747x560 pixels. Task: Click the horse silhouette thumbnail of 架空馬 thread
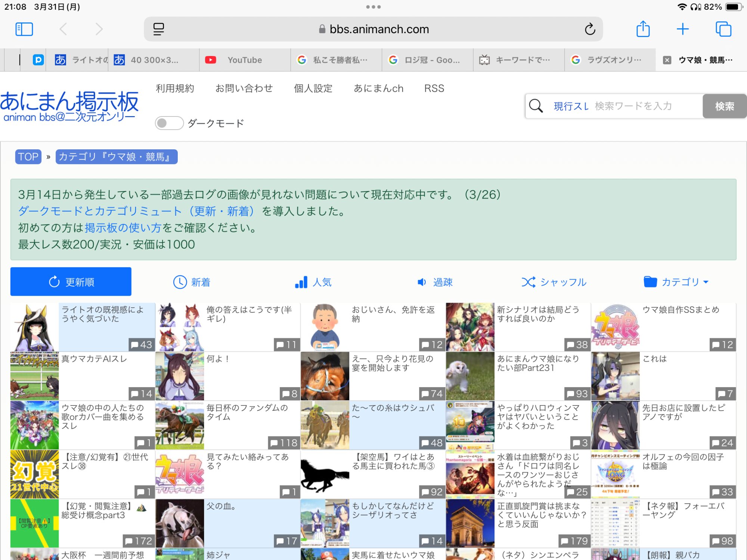point(325,474)
